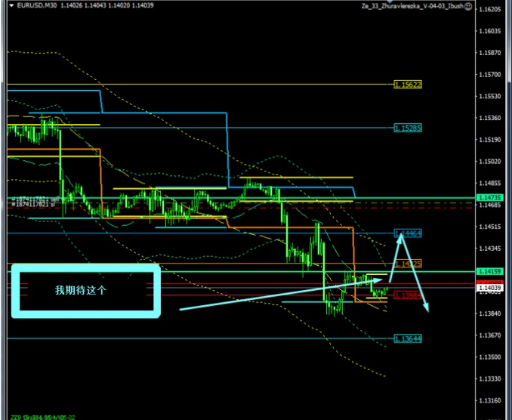The image size is (512, 420).
Task: Click the downward cyan arrow head at right
Action: (427, 307)
